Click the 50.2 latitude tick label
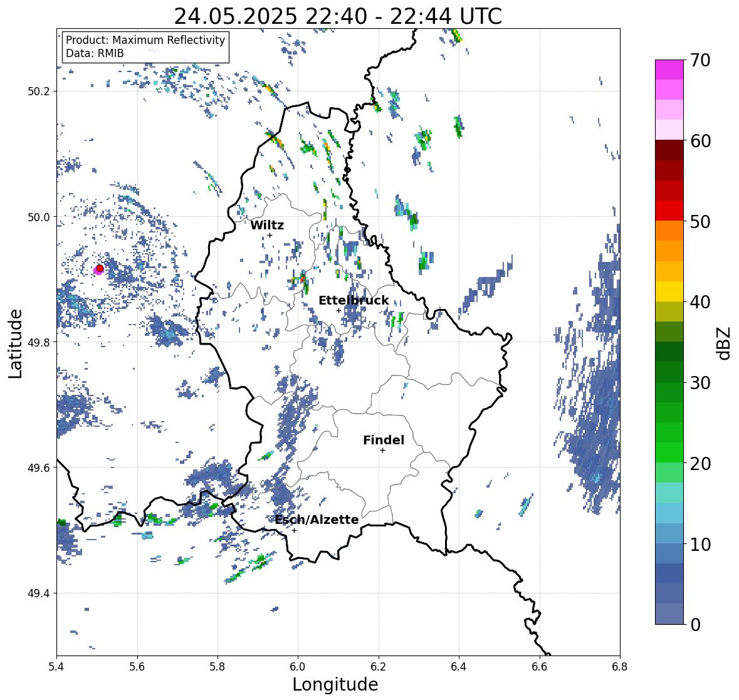 pyautogui.click(x=39, y=91)
